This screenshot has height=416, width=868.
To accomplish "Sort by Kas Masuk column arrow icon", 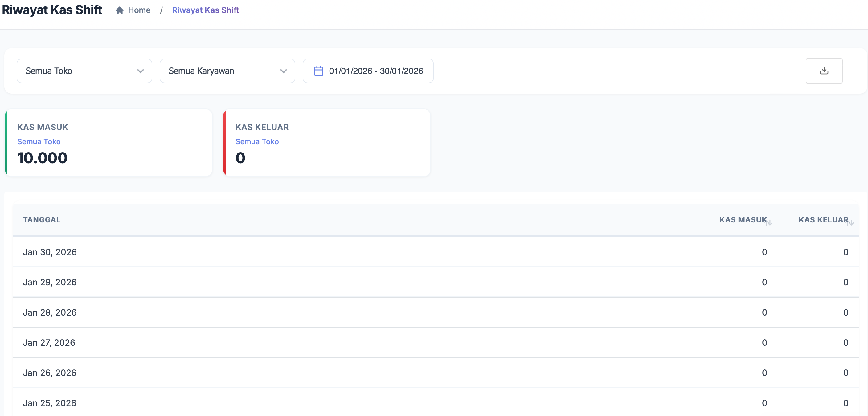I will tap(769, 223).
